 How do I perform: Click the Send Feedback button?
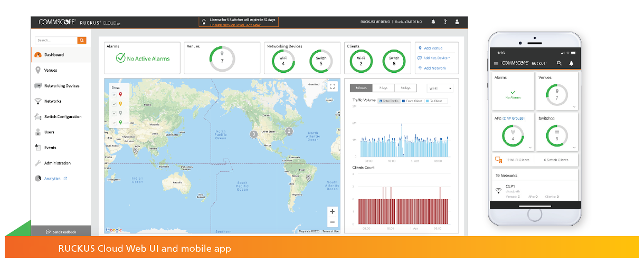point(61,231)
